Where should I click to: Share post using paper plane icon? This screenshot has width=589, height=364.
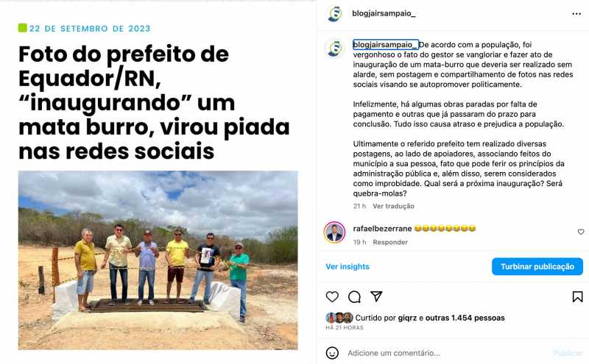pyautogui.click(x=376, y=296)
